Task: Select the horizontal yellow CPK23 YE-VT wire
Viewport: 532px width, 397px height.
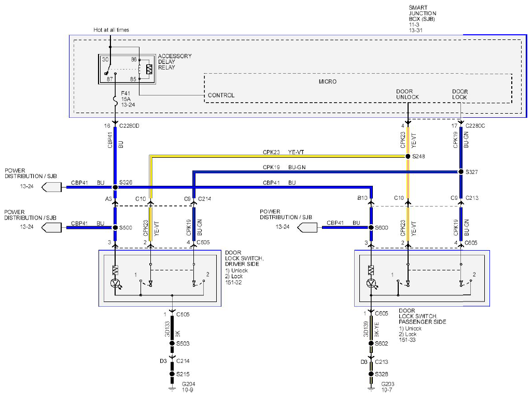Action: pos(278,156)
